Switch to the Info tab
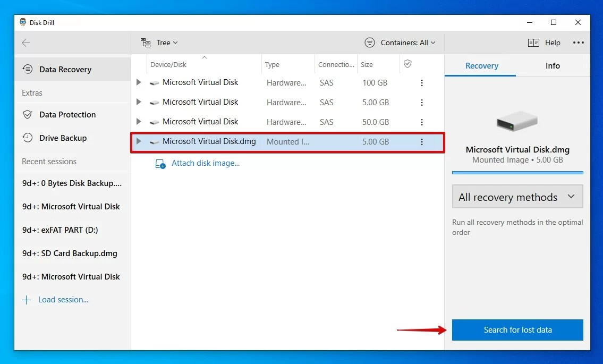Image resolution: width=603 pixels, height=364 pixels. coord(553,65)
